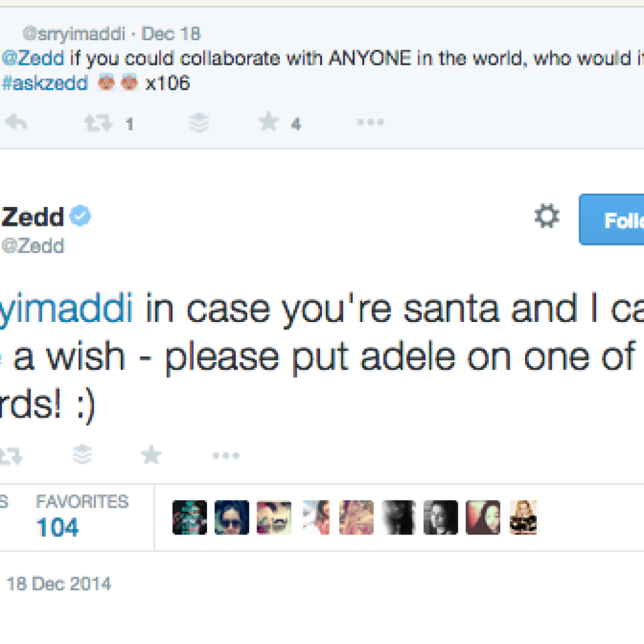Follow Zedd's account
This screenshot has height=644, width=644.
[613, 219]
